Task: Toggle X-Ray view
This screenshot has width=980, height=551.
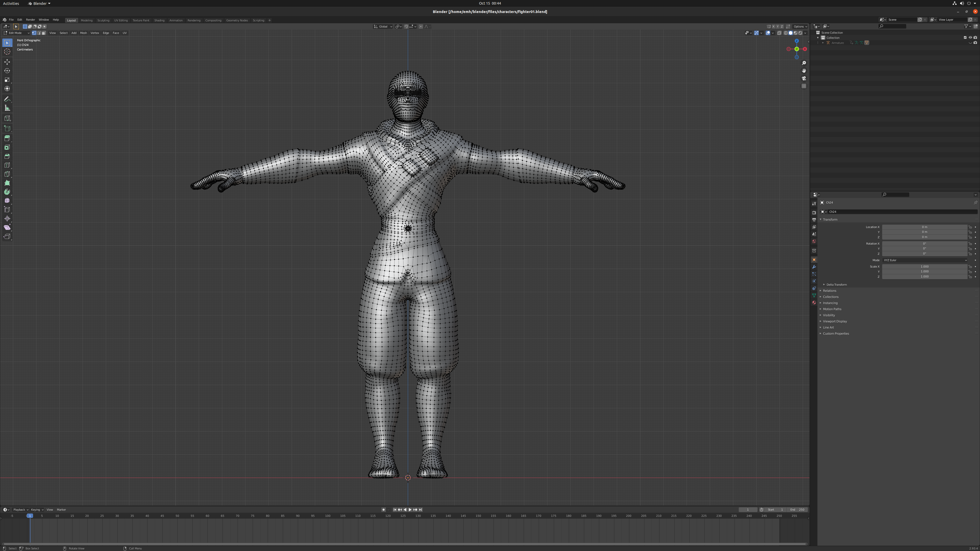Action: [x=779, y=33]
